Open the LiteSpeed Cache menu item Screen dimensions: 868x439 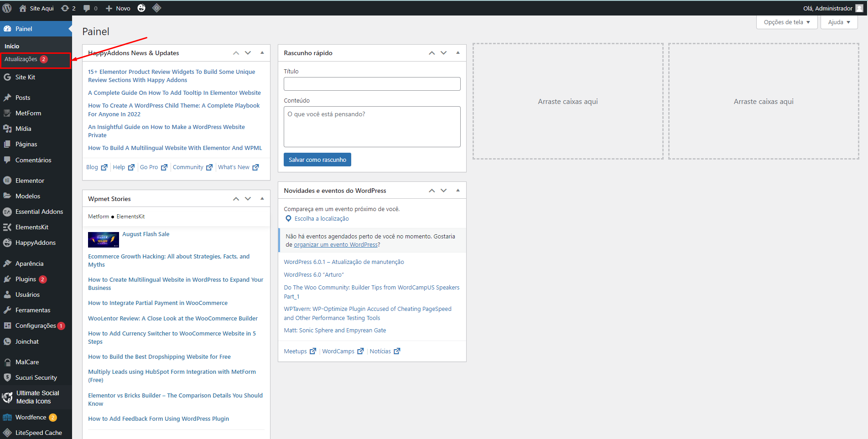(x=36, y=433)
